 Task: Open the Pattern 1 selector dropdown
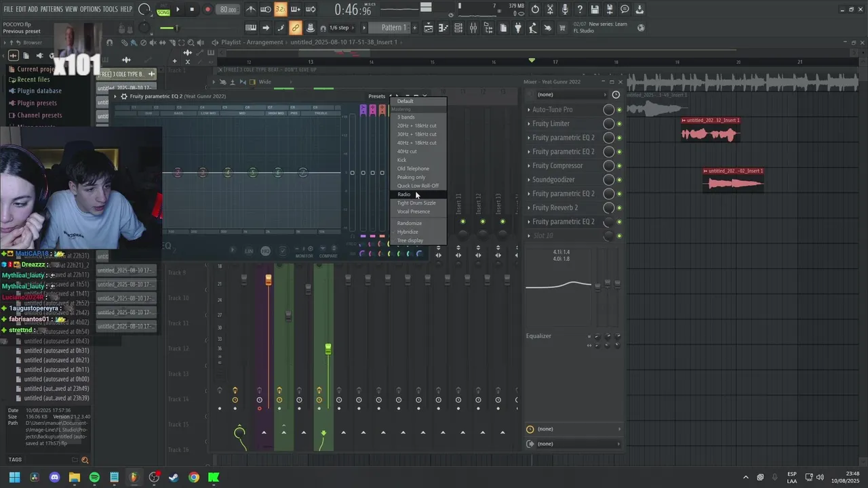389,28
